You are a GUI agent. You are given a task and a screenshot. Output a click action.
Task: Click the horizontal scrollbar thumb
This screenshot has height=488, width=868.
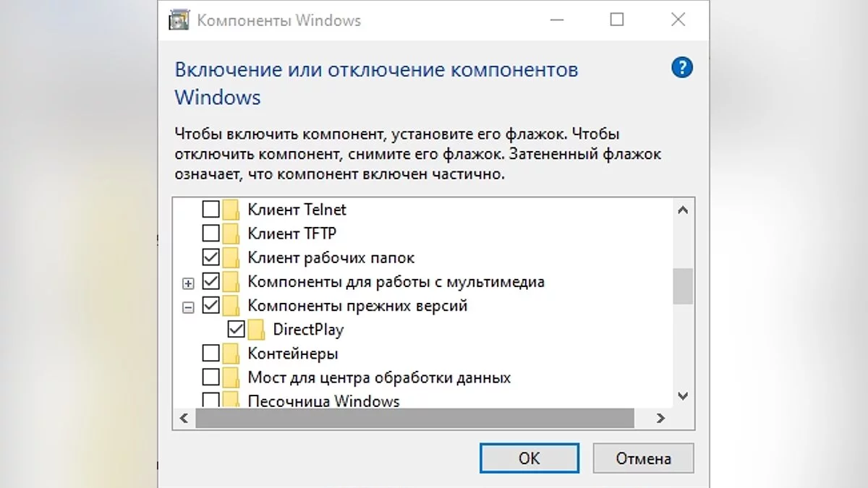[x=414, y=418]
